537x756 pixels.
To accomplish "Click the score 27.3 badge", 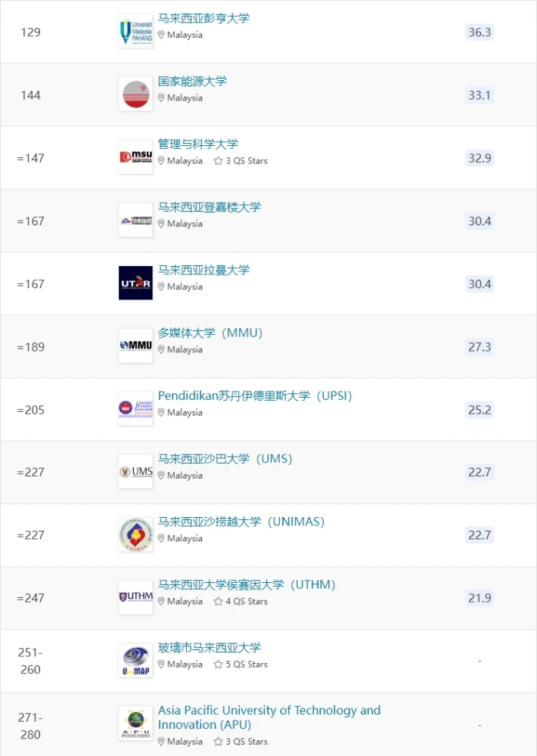I will [x=480, y=347].
